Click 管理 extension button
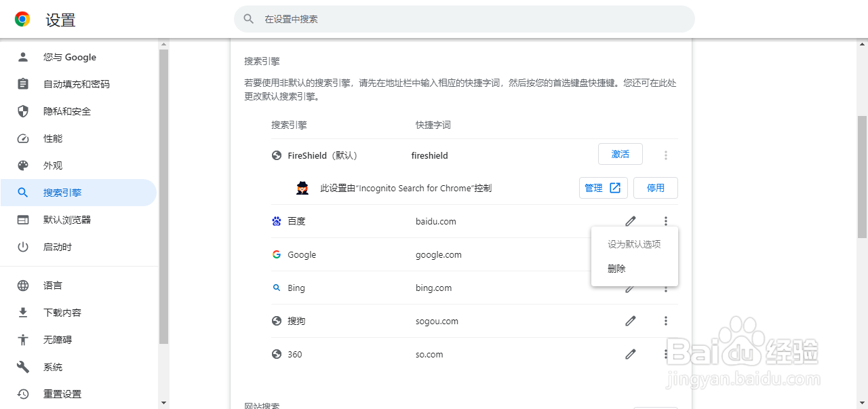The width and height of the screenshot is (868, 409). (604, 188)
